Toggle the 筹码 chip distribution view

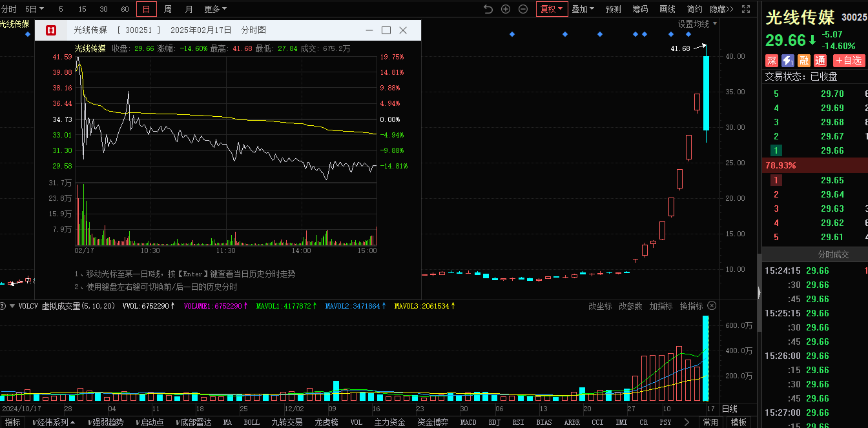point(640,9)
